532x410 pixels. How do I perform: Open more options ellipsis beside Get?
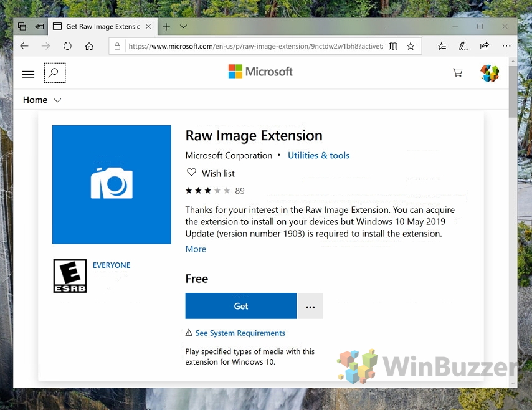tap(310, 306)
